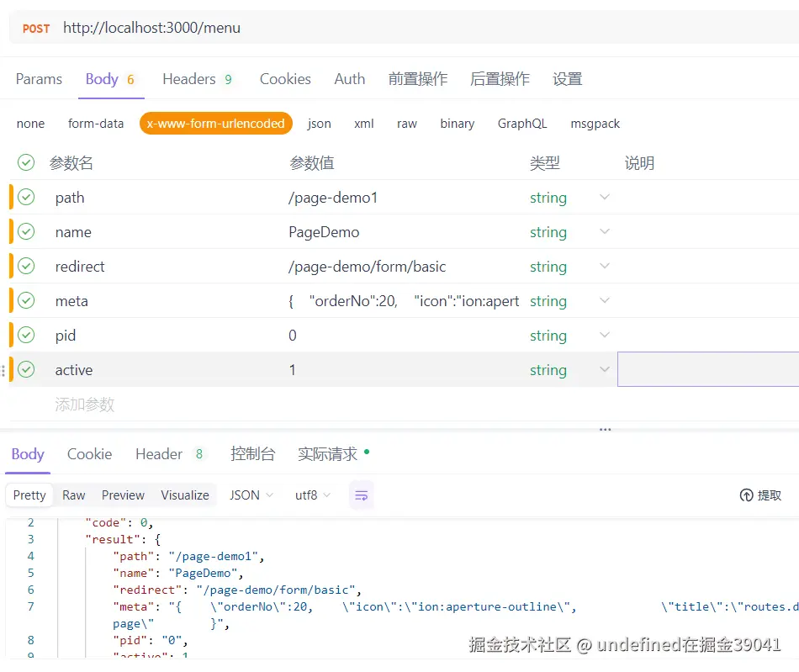Uncheck the name parameter checkbox
Viewport: 799px width, 672px height.
[26, 231]
